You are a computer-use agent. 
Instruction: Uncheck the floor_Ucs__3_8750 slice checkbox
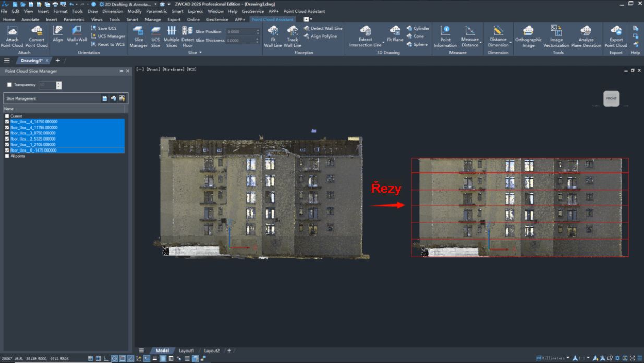[x=7, y=133]
